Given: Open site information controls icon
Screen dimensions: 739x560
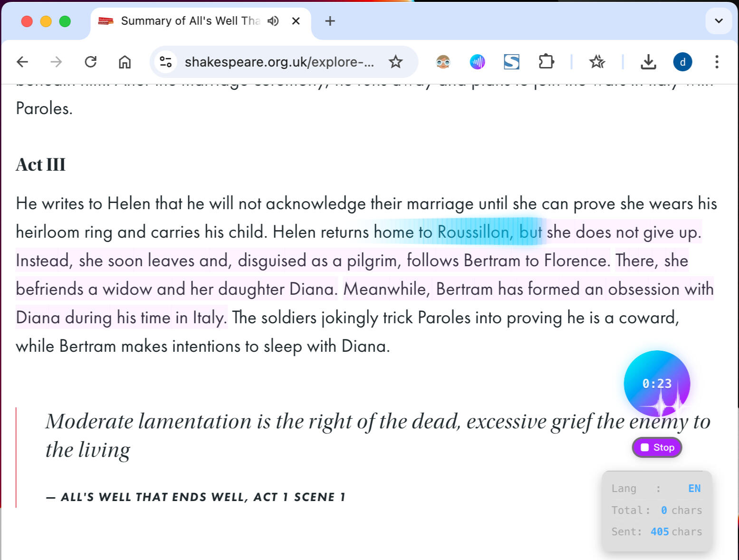Looking at the screenshot, I should tap(165, 62).
